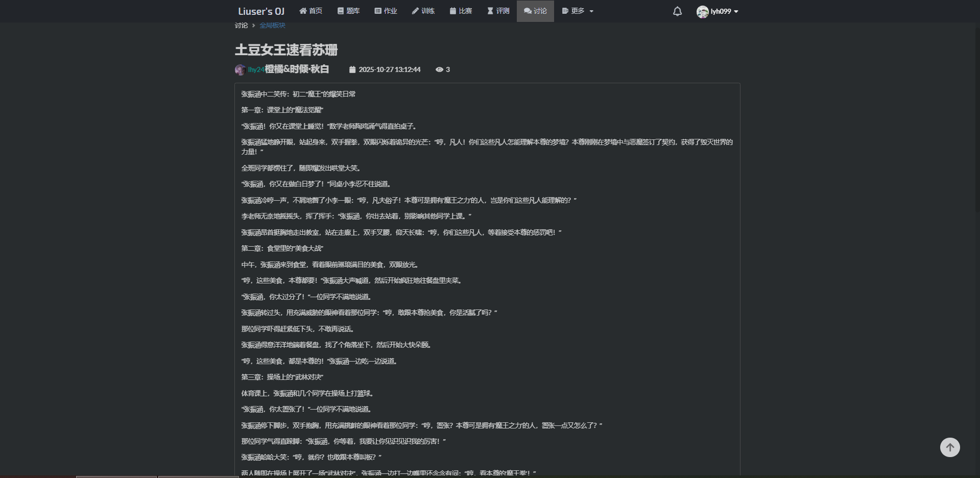Select the 讨论 discussion tab
The image size is (980, 478).
tap(535, 11)
